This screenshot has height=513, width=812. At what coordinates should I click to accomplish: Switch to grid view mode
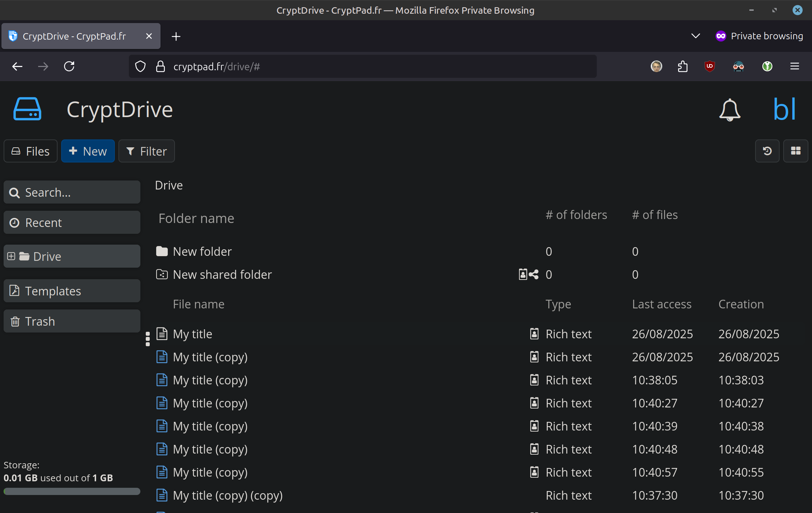pos(795,151)
